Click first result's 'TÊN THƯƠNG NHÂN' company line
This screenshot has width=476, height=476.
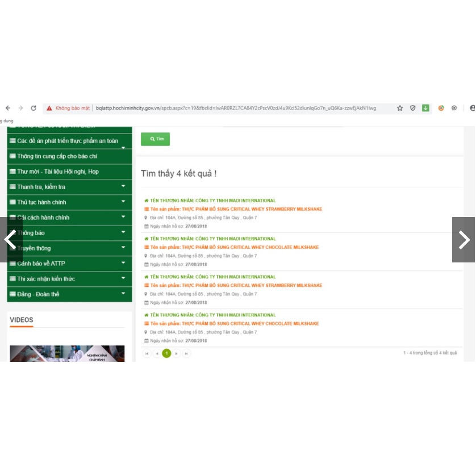click(x=213, y=201)
